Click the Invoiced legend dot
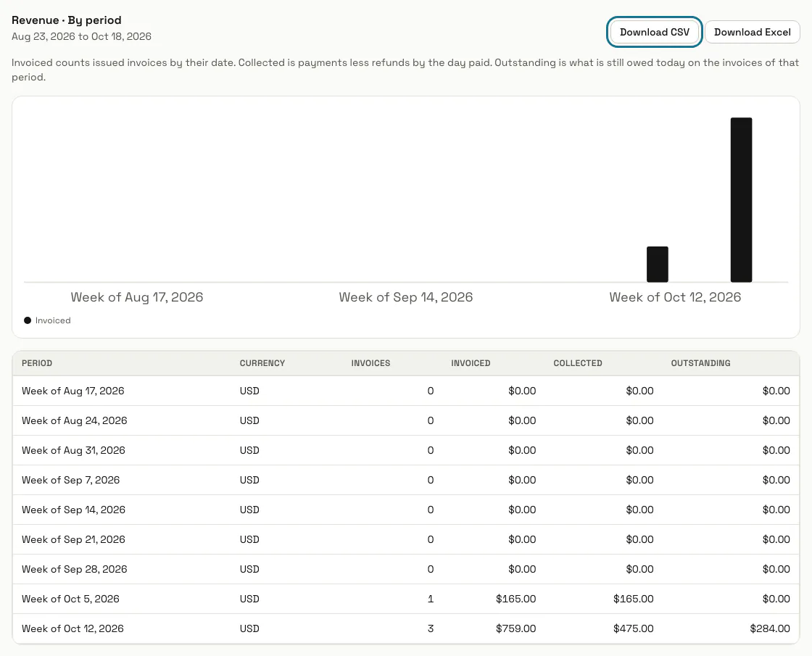Screen dimensions: 812x656 click(28, 320)
